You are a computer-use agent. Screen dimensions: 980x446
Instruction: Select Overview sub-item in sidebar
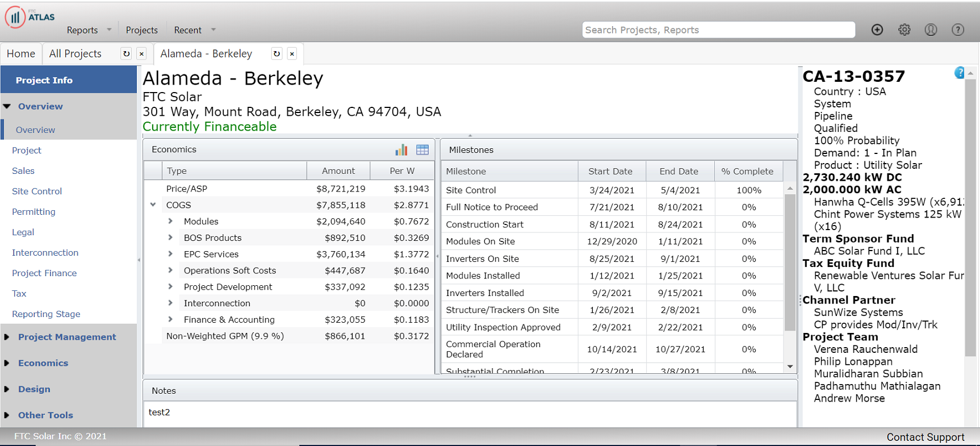[x=36, y=130]
